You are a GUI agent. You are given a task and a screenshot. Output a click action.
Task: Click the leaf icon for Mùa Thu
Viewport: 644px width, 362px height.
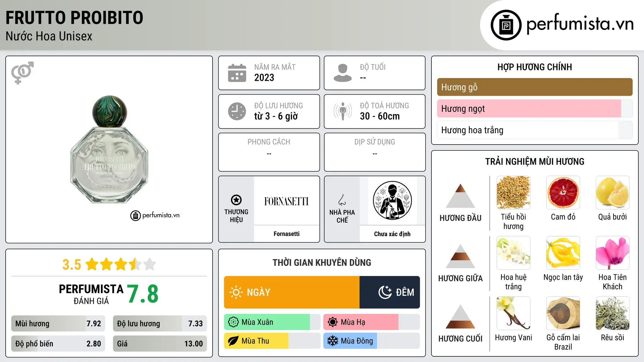point(233,341)
